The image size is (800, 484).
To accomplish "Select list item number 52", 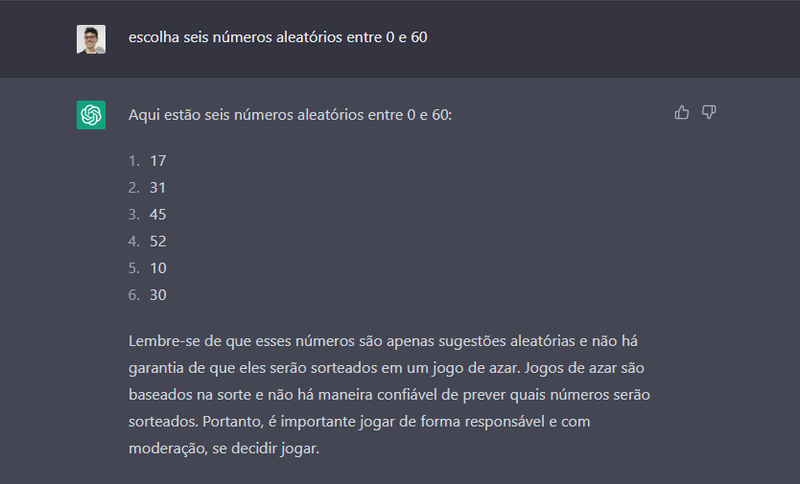I will click(x=158, y=241).
